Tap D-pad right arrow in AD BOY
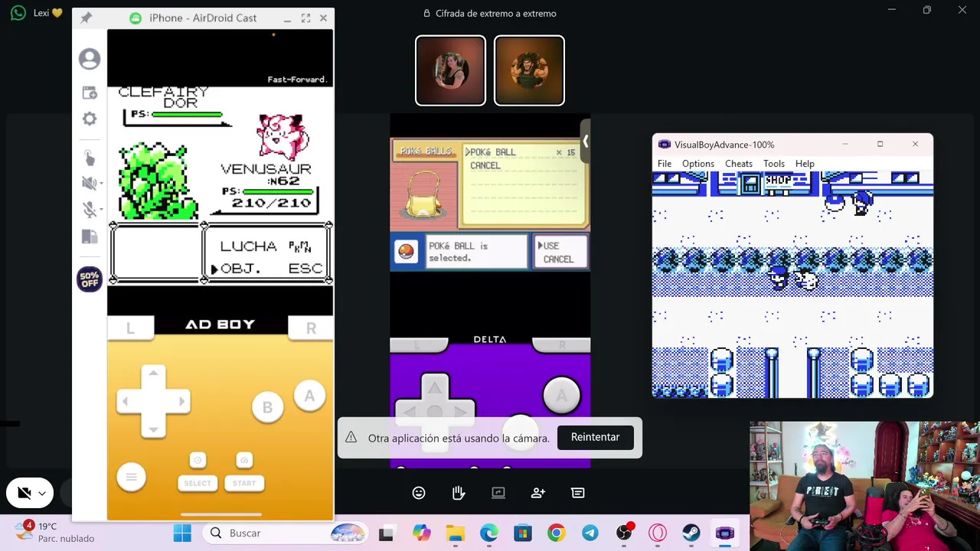Screen dimensions: 980x551 181,401
